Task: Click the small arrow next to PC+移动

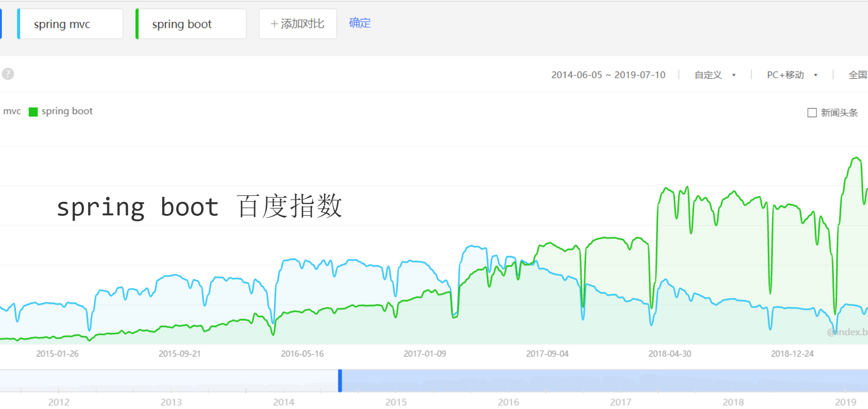Action: click(816, 76)
